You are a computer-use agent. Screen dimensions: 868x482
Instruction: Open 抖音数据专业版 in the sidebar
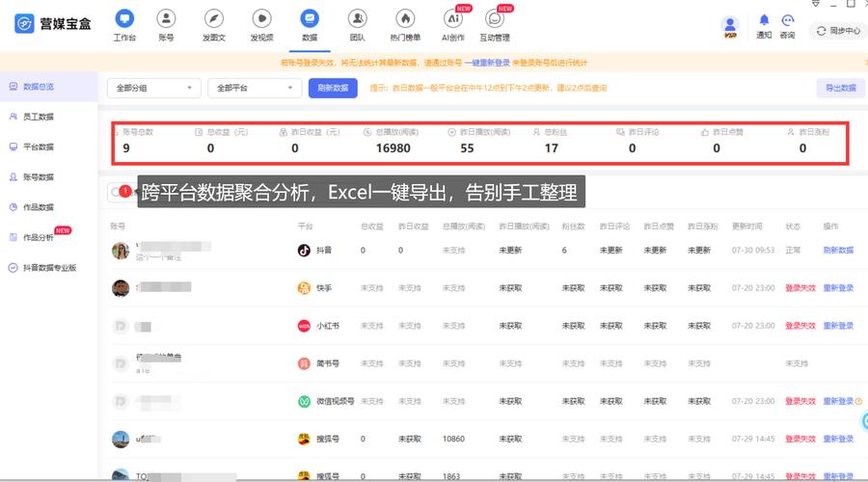pyautogui.click(x=49, y=267)
